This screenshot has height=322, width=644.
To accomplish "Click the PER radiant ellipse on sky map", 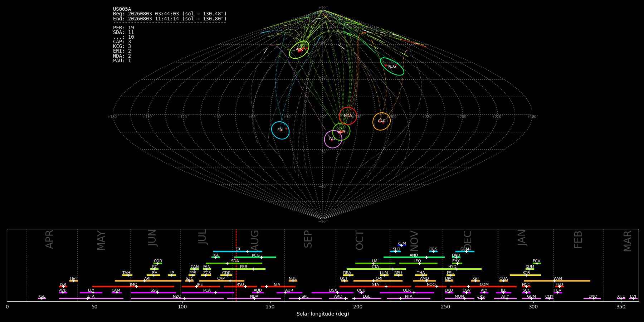I will pos(299,50).
